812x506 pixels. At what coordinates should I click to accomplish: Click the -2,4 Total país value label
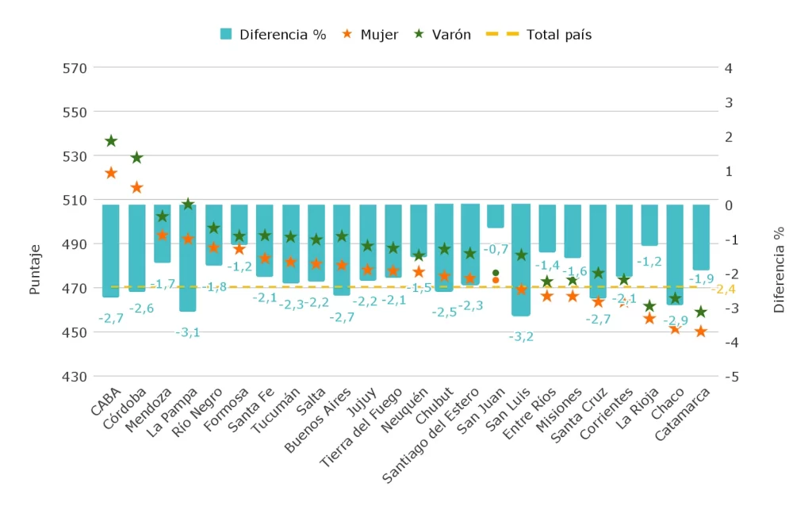[724, 289]
